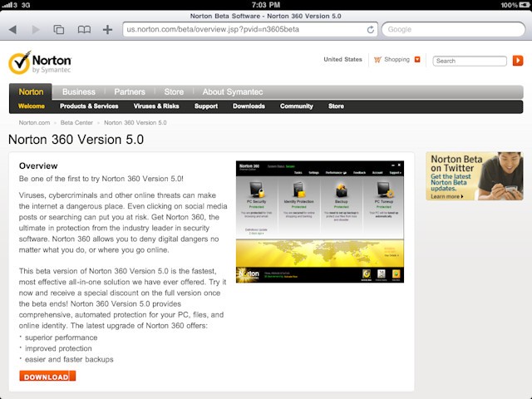Open Store in the black menu bar
Screen dimensions: 532x399
click(x=336, y=106)
